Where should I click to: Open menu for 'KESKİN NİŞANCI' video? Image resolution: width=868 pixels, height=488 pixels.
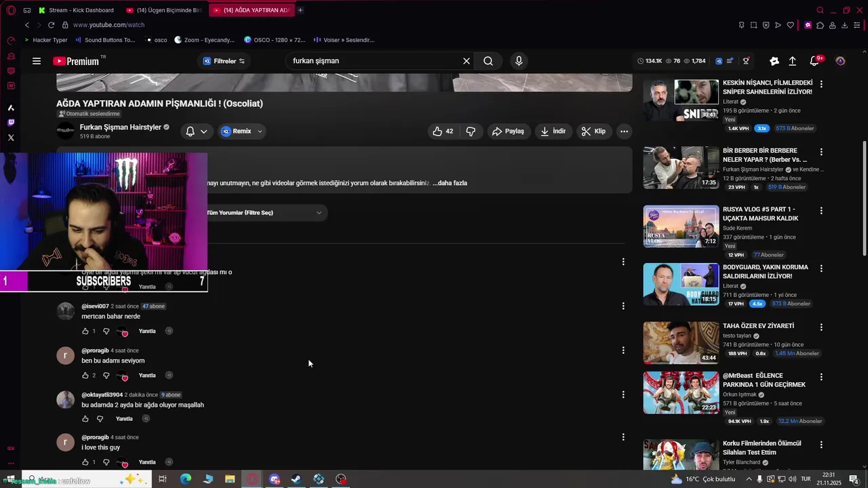821,85
